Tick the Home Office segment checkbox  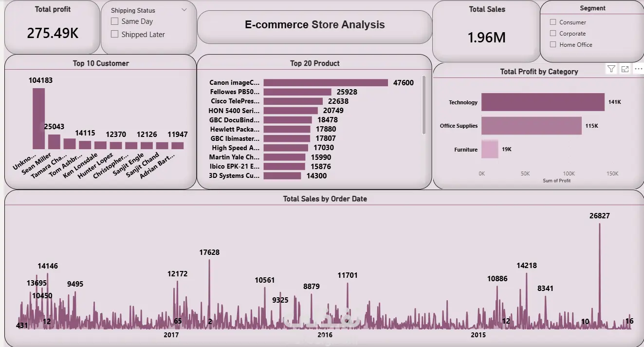pos(553,45)
